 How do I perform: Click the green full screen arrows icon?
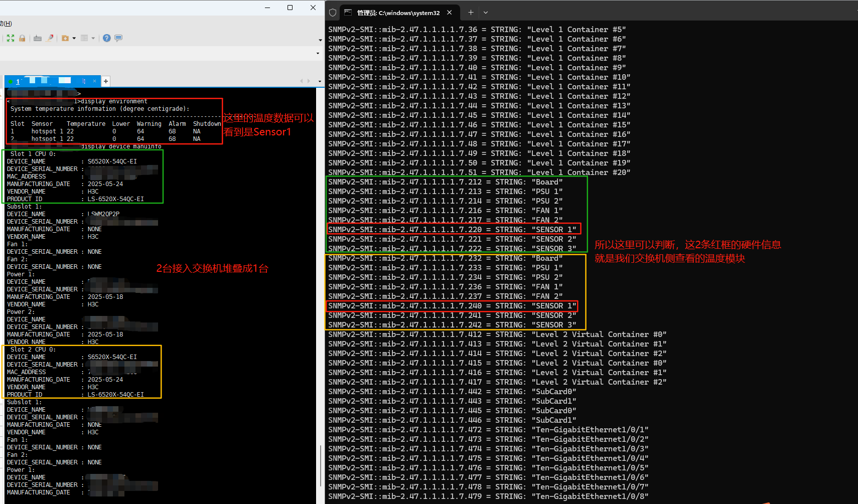11,38
